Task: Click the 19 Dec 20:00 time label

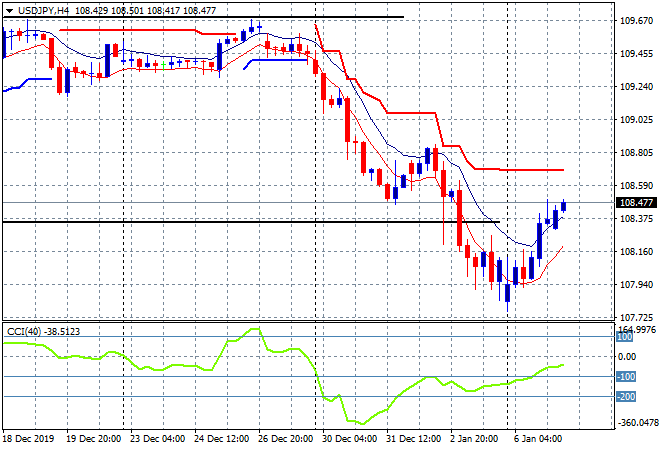Action: point(93,439)
